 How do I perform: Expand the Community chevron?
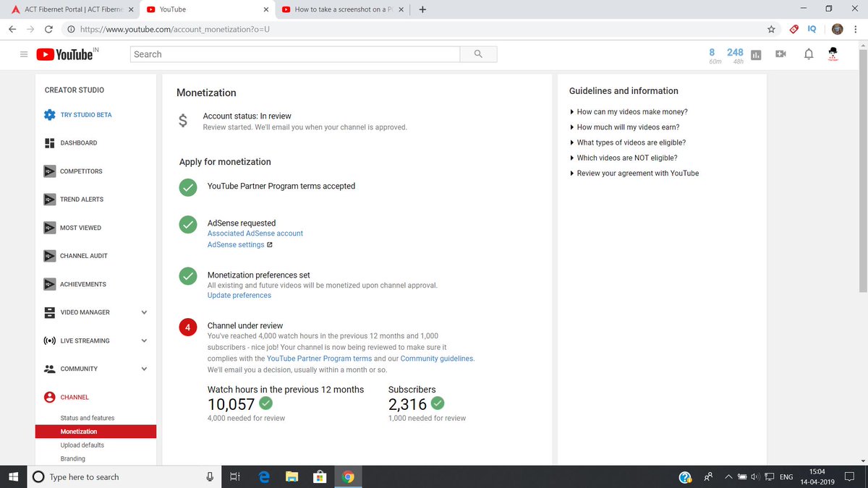point(144,369)
